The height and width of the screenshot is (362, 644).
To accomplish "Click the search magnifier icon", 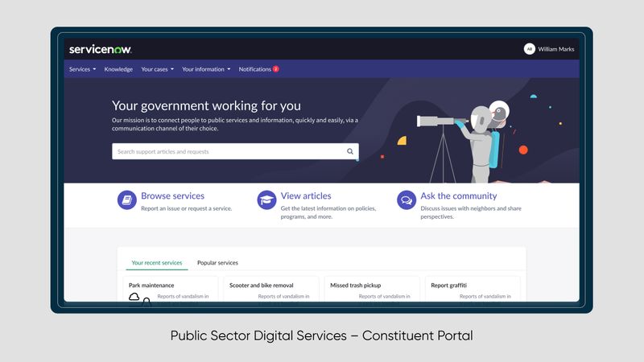I will pos(350,151).
